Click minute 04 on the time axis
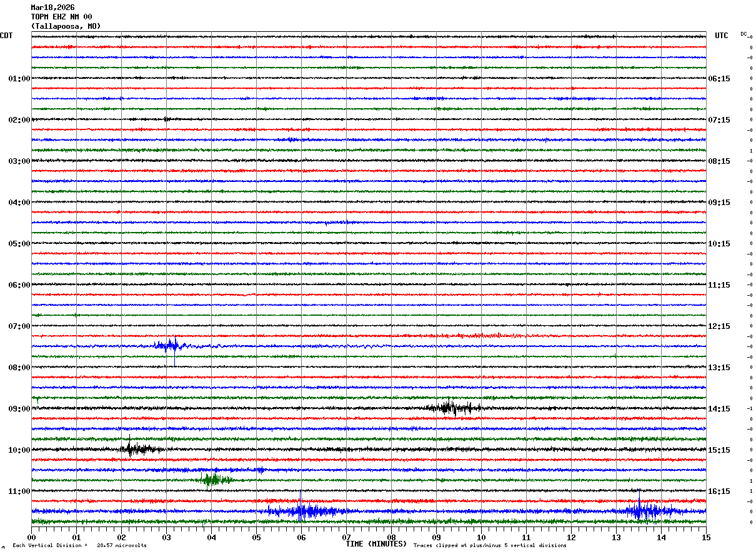The height and width of the screenshot is (554, 756). 211,537
